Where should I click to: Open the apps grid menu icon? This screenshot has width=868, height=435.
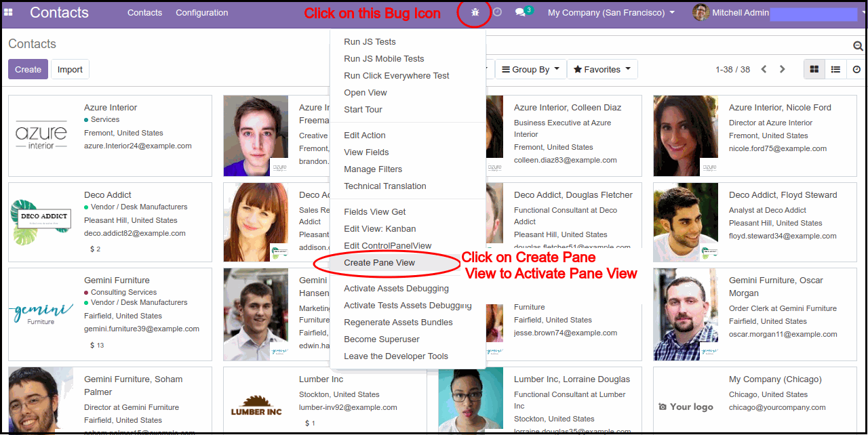coord(9,13)
